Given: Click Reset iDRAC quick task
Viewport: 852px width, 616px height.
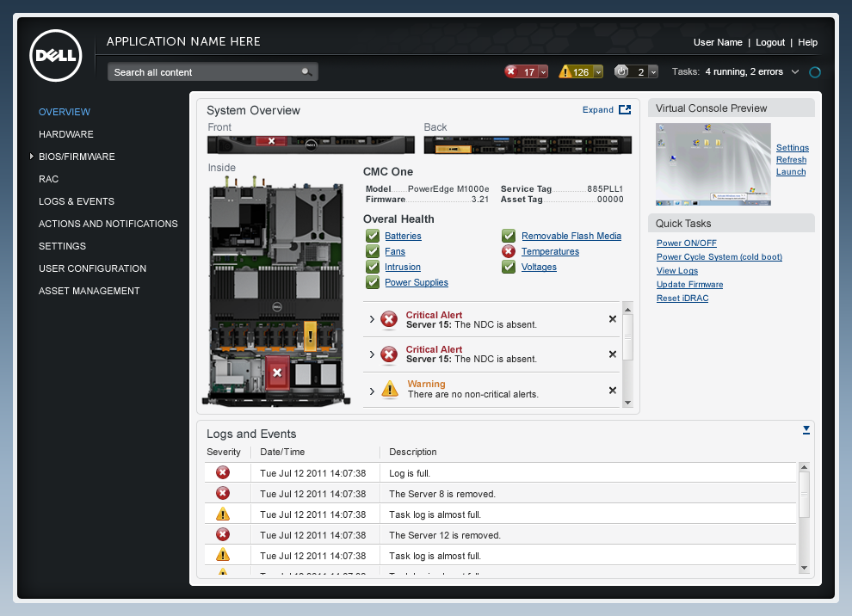Looking at the screenshot, I should click(682, 299).
